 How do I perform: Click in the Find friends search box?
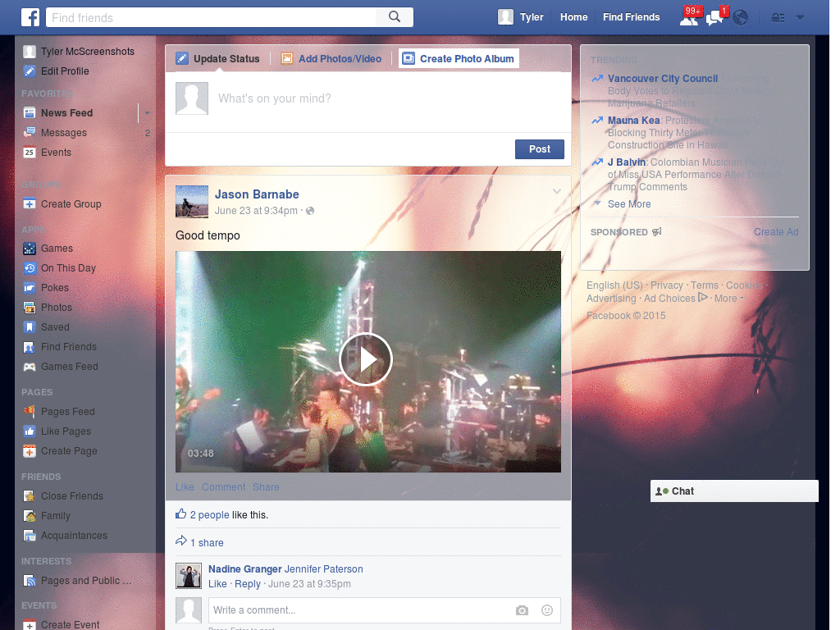[x=211, y=17]
